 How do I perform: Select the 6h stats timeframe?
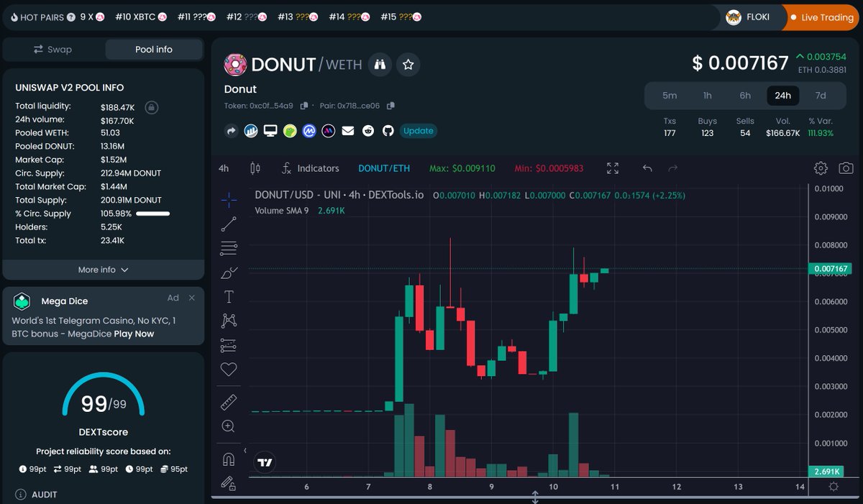coord(745,95)
